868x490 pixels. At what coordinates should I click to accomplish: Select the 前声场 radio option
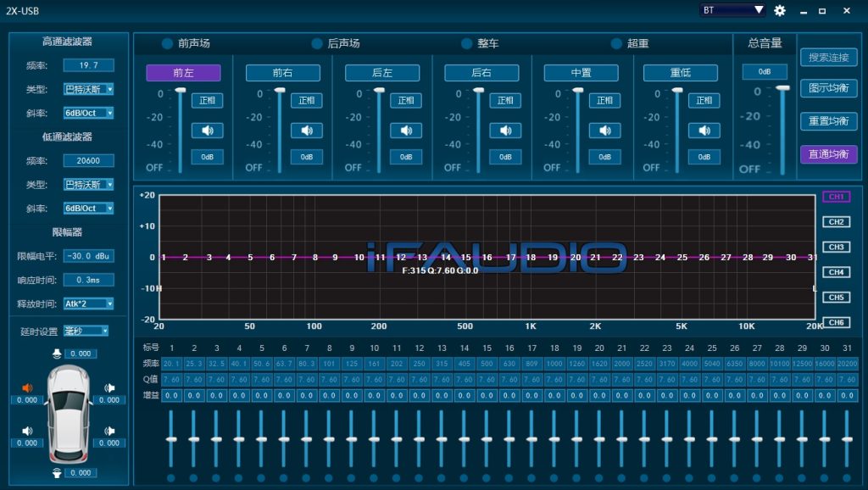pyautogui.click(x=167, y=43)
